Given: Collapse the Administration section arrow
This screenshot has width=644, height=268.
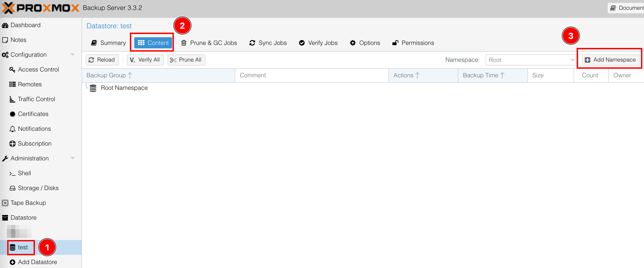Looking at the screenshot, I should [x=72, y=158].
